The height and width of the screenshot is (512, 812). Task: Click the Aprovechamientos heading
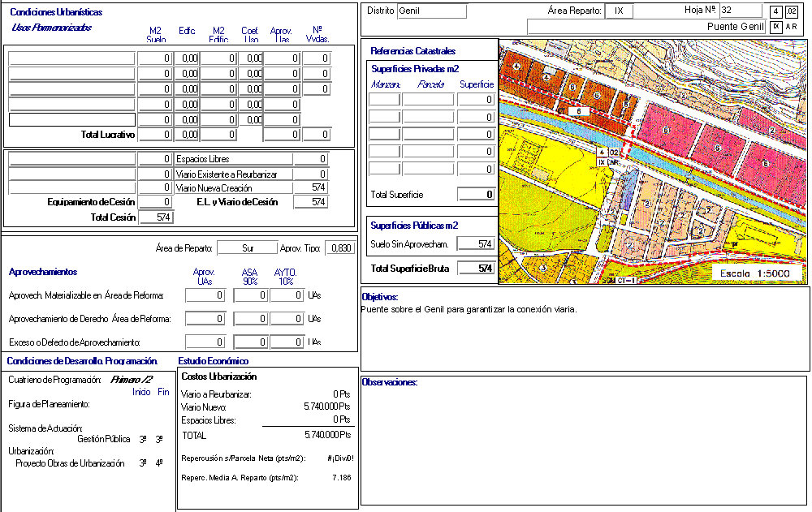[x=43, y=272]
